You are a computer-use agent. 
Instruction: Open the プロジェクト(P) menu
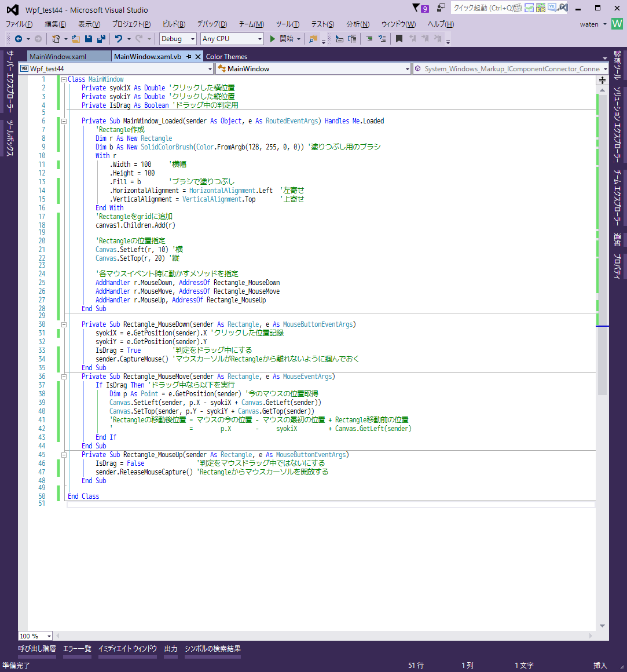pos(131,24)
